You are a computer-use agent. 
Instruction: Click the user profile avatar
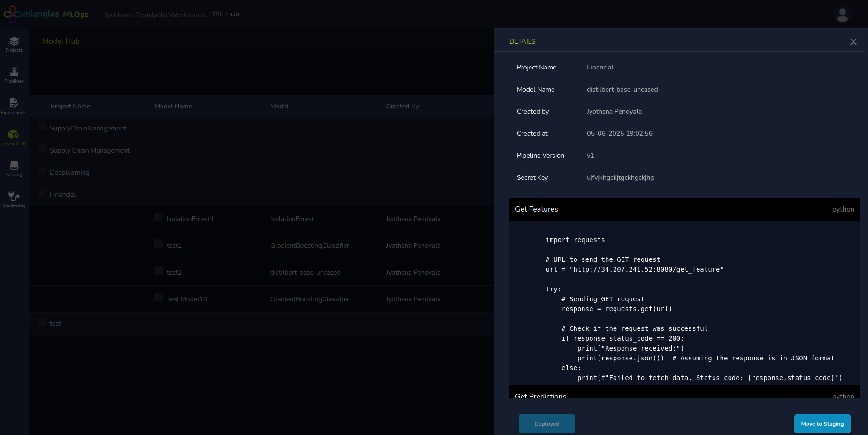coord(842,14)
